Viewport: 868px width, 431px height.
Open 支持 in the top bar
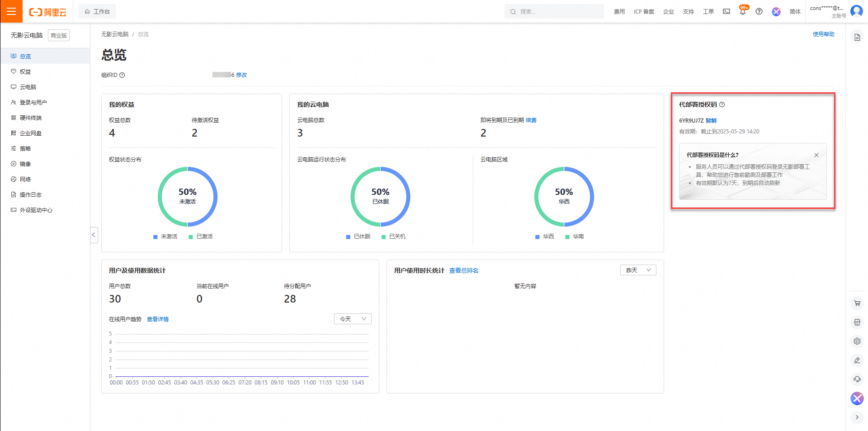pos(689,12)
